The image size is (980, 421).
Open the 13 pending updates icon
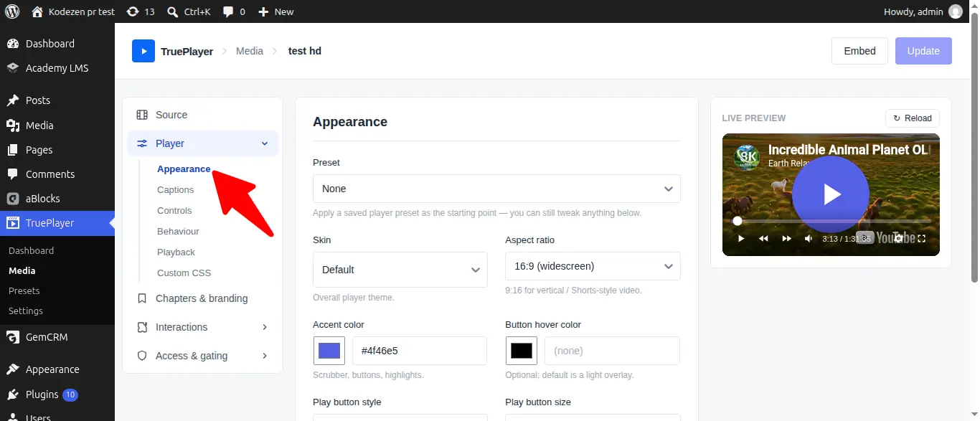pyautogui.click(x=140, y=11)
